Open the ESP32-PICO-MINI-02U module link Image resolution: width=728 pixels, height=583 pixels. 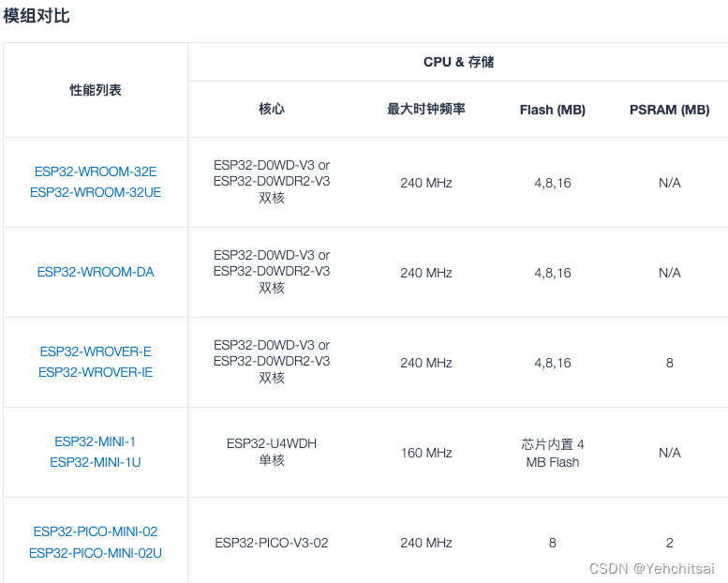(96, 553)
